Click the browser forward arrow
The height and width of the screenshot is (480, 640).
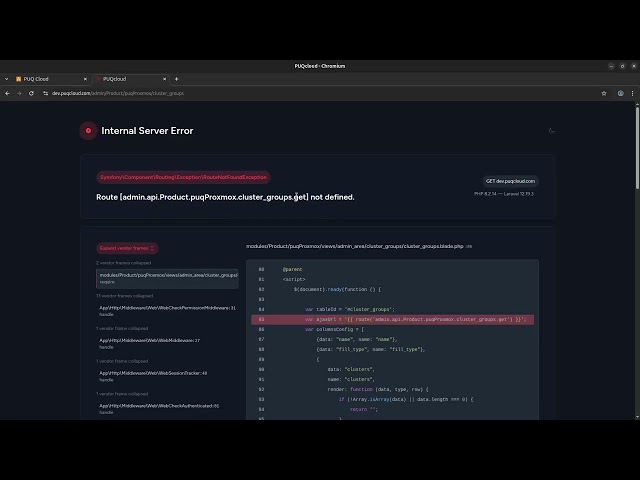(x=19, y=93)
